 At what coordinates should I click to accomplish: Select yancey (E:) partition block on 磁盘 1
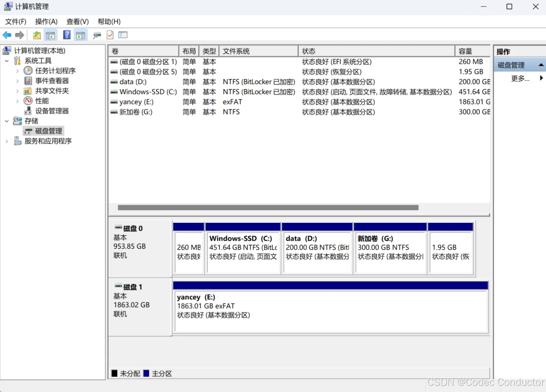pyautogui.click(x=330, y=307)
